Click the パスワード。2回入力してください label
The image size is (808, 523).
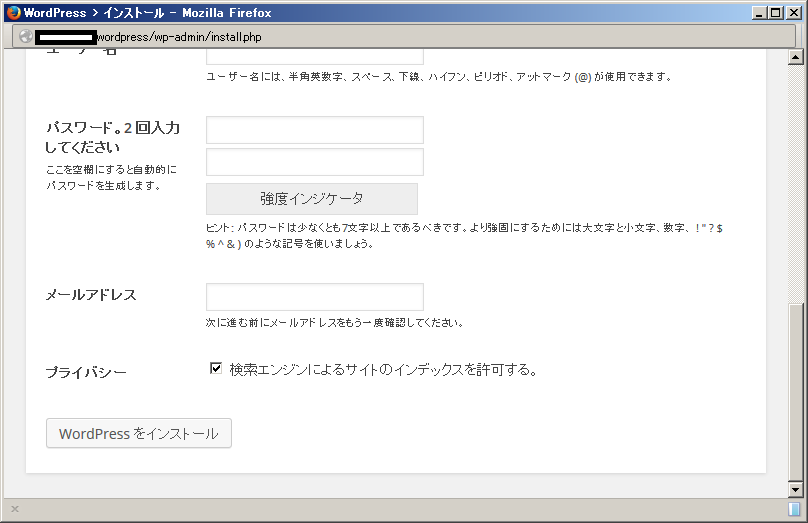(x=112, y=137)
